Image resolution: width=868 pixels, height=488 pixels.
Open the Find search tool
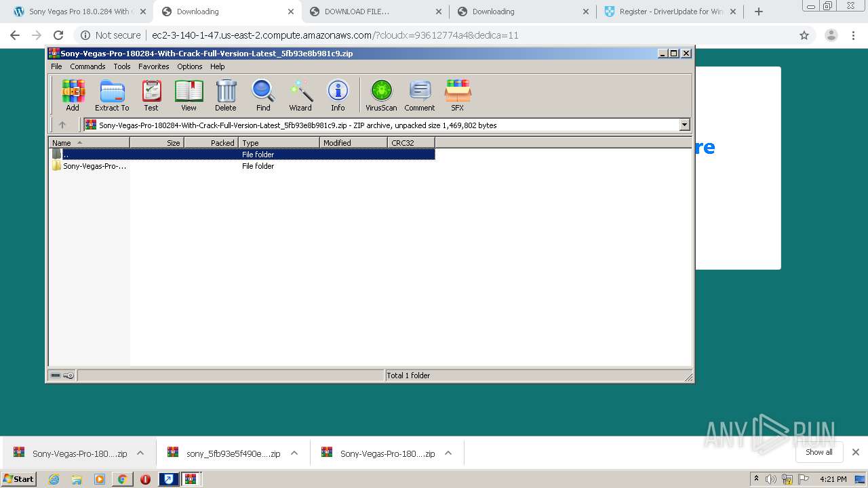(263, 95)
